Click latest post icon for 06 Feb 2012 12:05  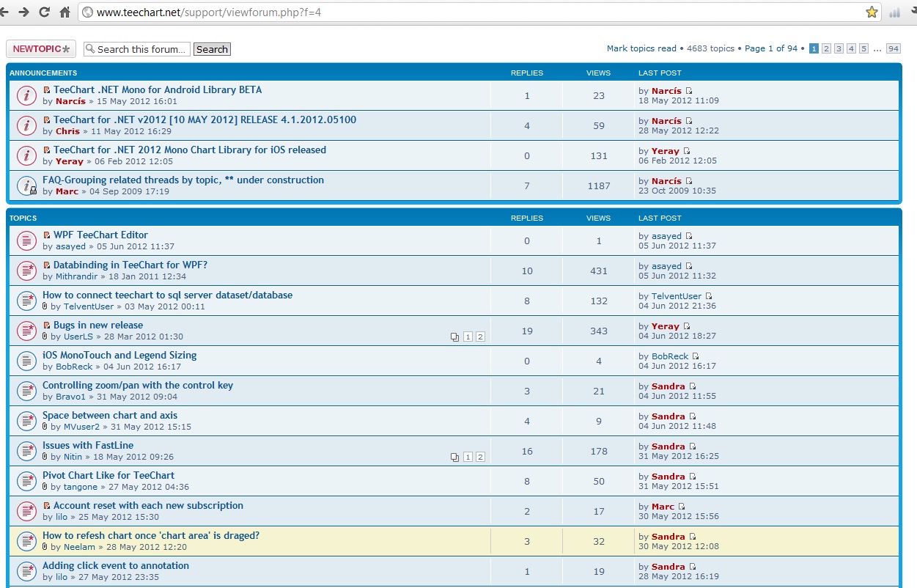pyautogui.click(x=686, y=151)
